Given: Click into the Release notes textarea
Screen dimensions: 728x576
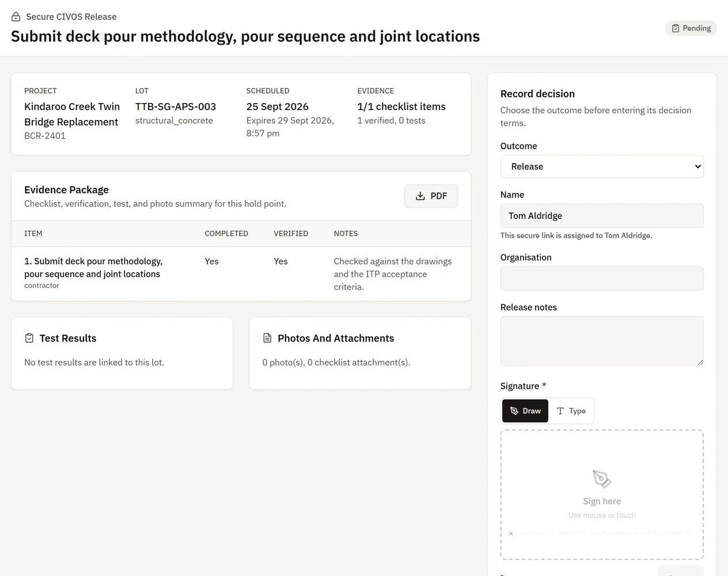Looking at the screenshot, I should (x=602, y=341).
